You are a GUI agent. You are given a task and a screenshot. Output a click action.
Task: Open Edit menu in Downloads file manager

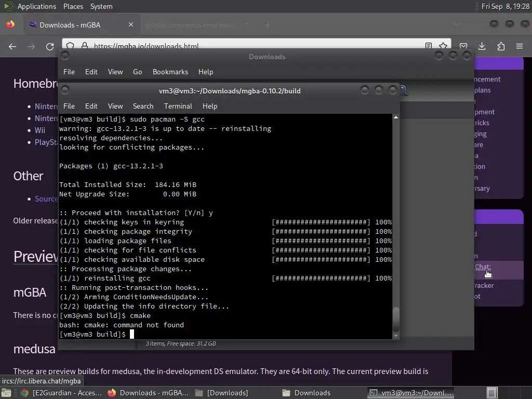(x=91, y=72)
